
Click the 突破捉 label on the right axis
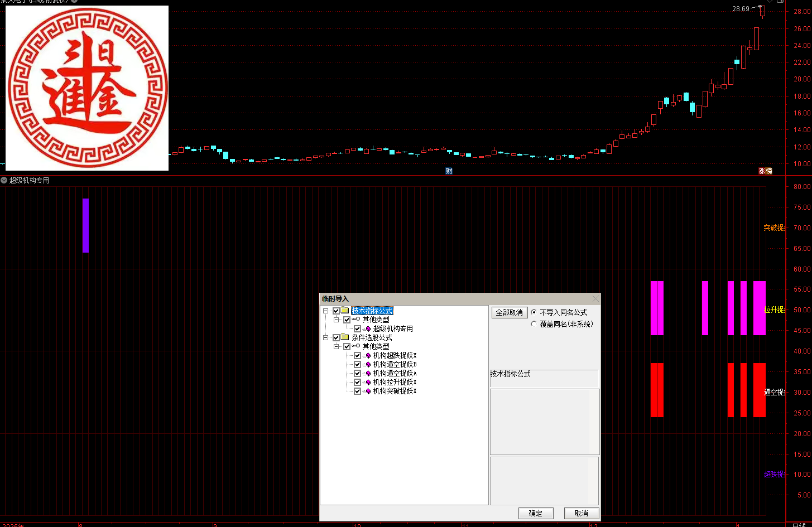click(774, 228)
